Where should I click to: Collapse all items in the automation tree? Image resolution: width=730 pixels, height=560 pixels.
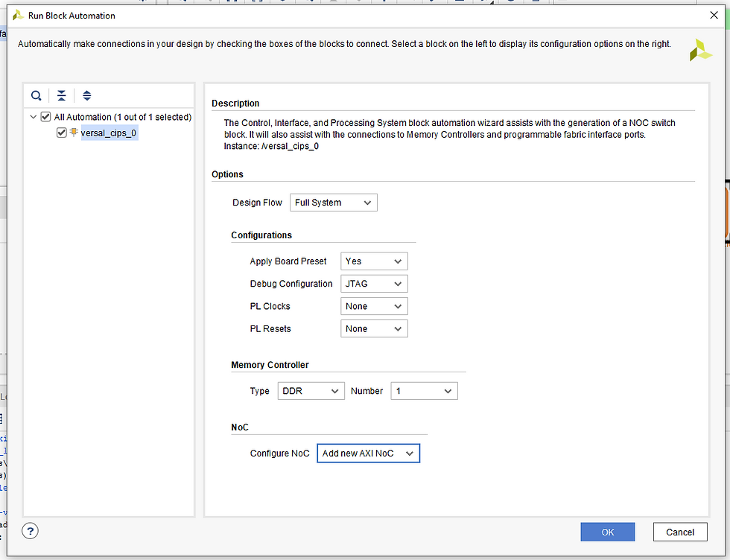pos(61,96)
